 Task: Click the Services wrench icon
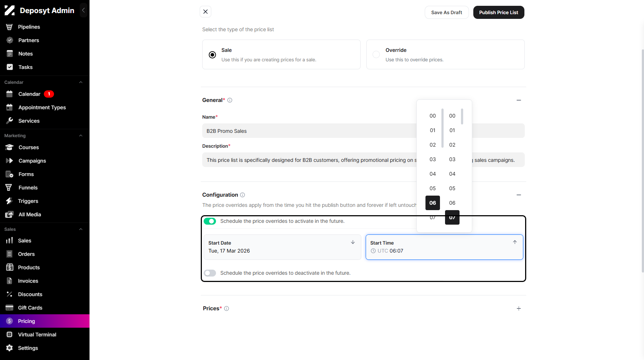pyautogui.click(x=10, y=121)
